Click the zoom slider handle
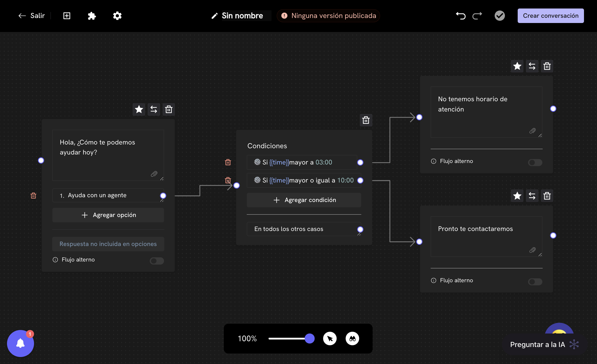Image resolution: width=597 pixels, height=364 pixels. (310, 338)
